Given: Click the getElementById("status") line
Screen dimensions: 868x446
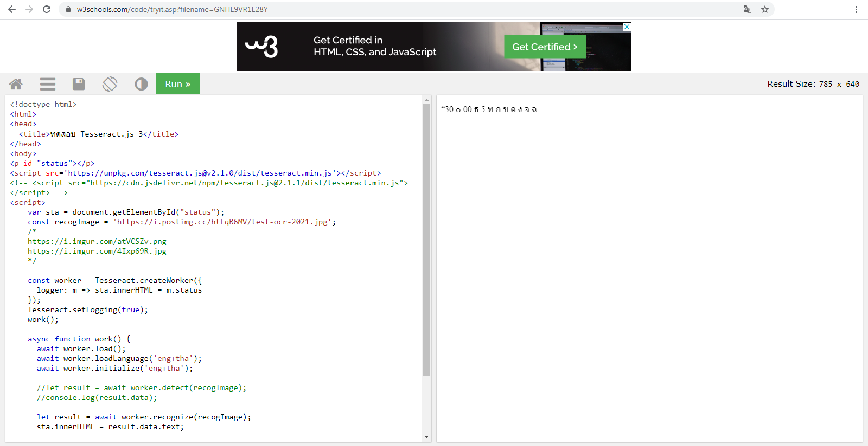Looking at the screenshot, I should pos(126,212).
